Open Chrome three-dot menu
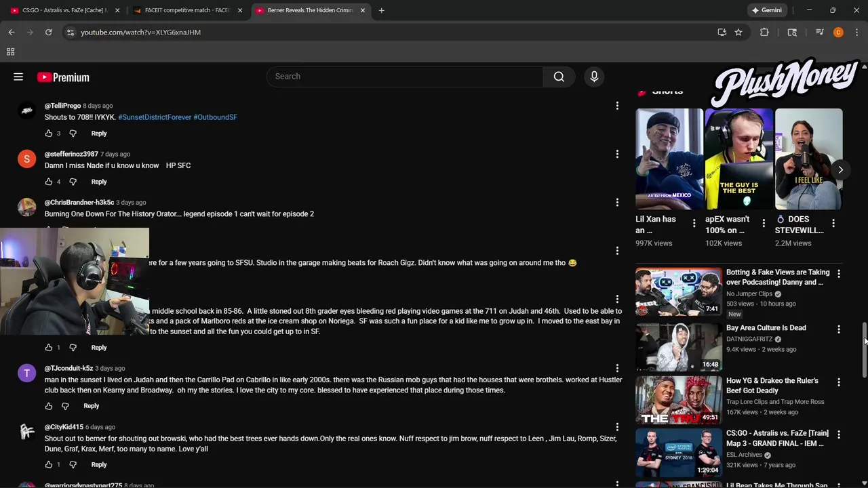The height and width of the screenshot is (488, 868). [x=856, y=32]
